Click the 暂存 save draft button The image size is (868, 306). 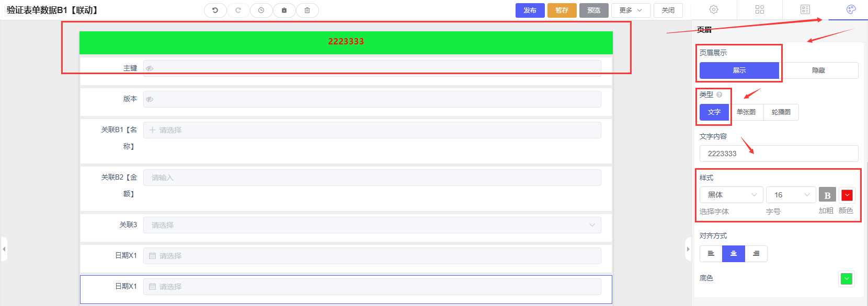(562, 10)
